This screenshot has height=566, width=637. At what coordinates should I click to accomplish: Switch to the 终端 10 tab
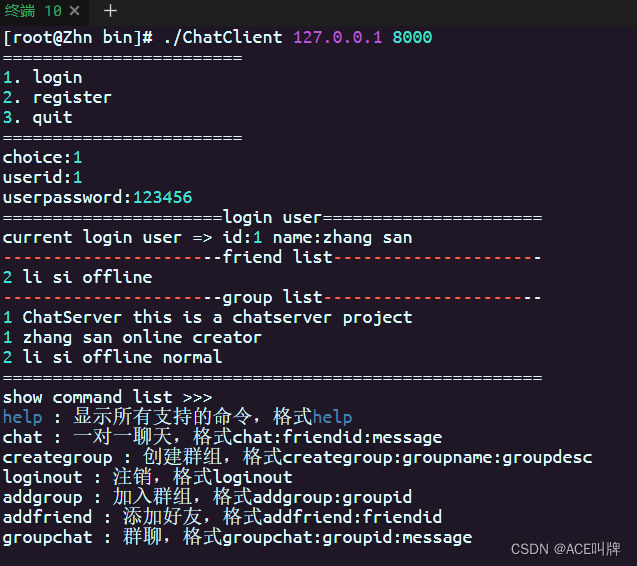coord(30,10)
